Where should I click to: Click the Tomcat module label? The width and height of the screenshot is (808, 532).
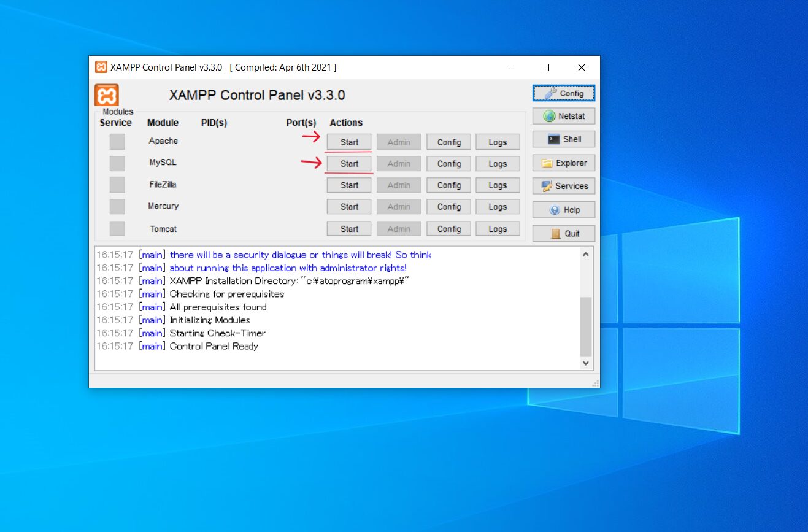163,229
